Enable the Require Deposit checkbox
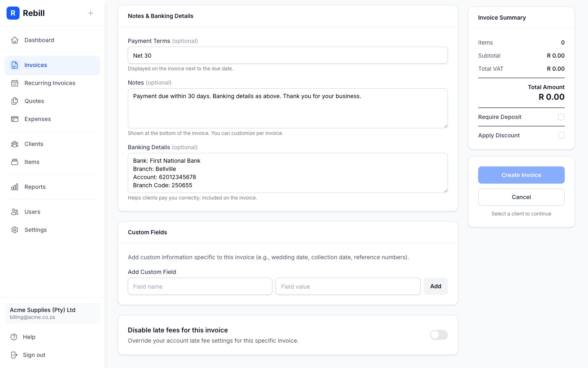The height and width of the screenshot is (368, 588). 561,117
